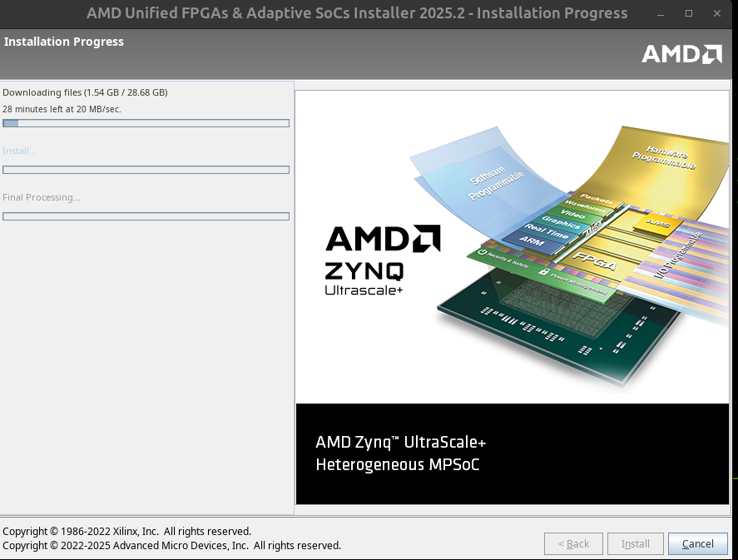
Task: Click the disabled Install button
Action: tap(636, 544)
